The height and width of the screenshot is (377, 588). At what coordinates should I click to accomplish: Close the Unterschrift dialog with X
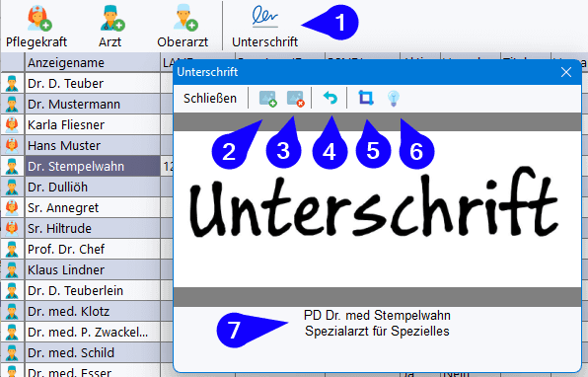566,72
